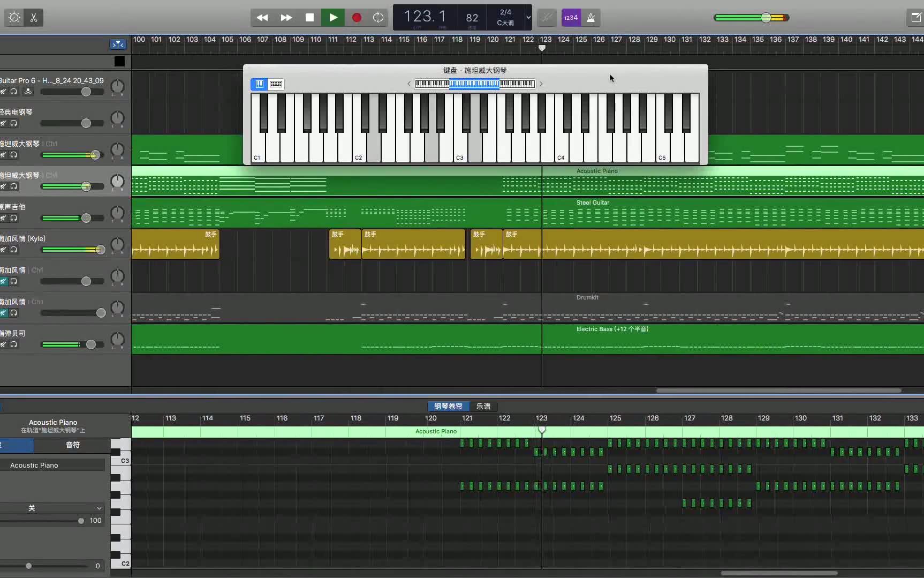Image resolution: width=924 pixels, height=578 pixels.
Task: Open the Smart Controls dial button
Action: click(14, 18)
